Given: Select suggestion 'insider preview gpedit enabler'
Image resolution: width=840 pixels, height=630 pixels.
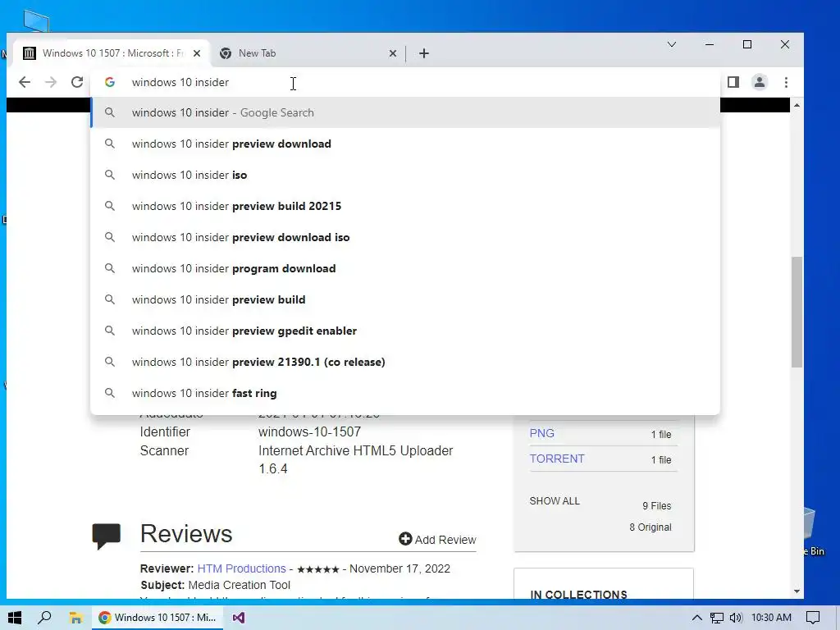Looking at the screenshot, I should [x=405, y=331].
